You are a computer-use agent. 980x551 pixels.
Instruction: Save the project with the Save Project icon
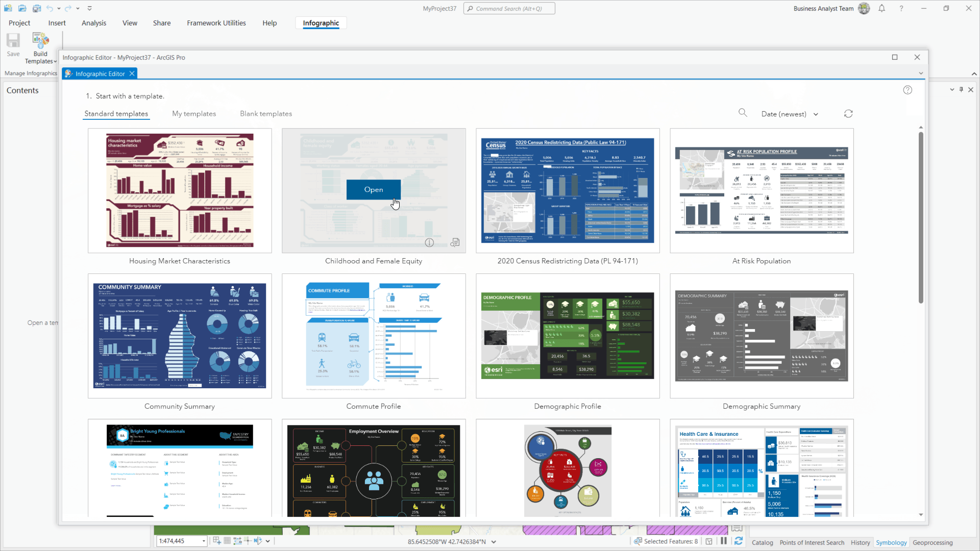coord(36,8)
